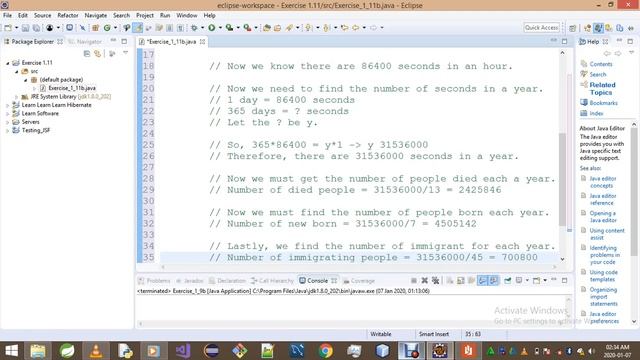Toggle Pin Console button

click(507, 280)
